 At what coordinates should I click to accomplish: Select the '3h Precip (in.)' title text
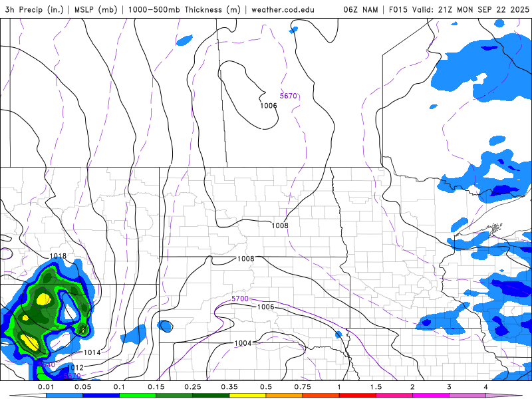(x=35, y=9)
